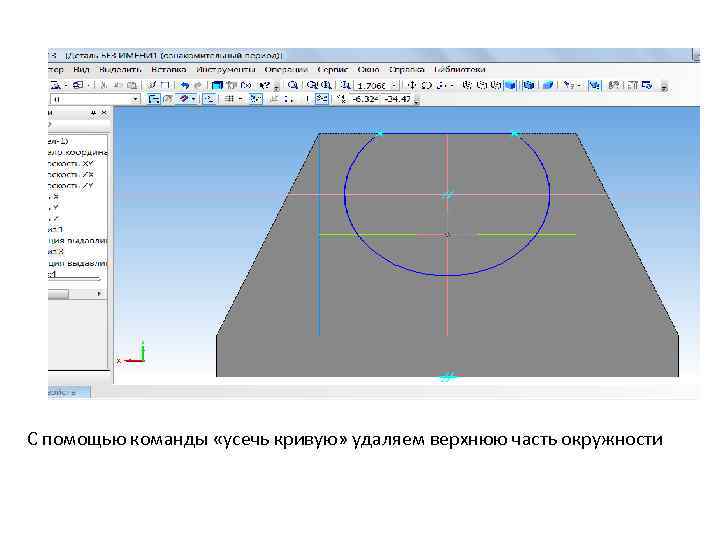Click the variables f(x) icon
The height and width of the screenshot is (540, 720).
[246, 85]
